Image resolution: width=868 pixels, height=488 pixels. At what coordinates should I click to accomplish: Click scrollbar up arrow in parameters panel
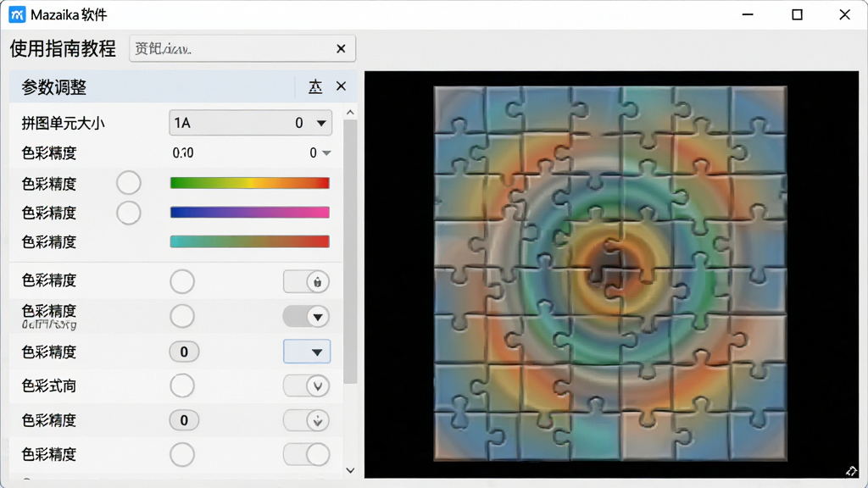tap(350, 113)
